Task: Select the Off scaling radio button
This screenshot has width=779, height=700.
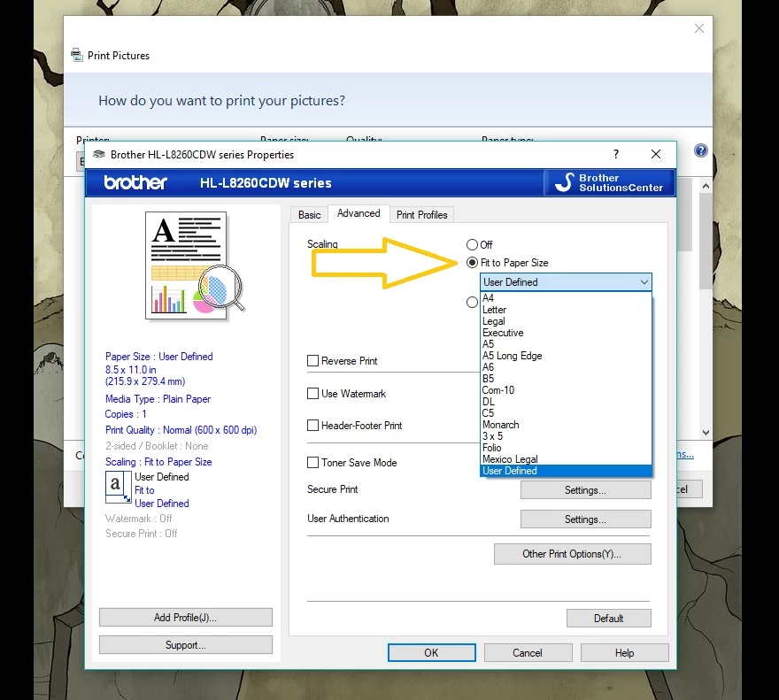Action: point(472,244)
